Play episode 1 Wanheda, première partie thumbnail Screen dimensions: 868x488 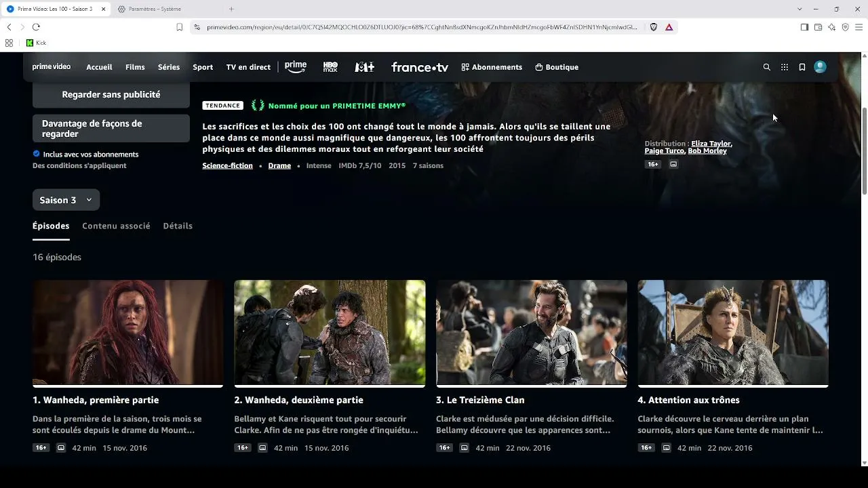coord(127,333)
